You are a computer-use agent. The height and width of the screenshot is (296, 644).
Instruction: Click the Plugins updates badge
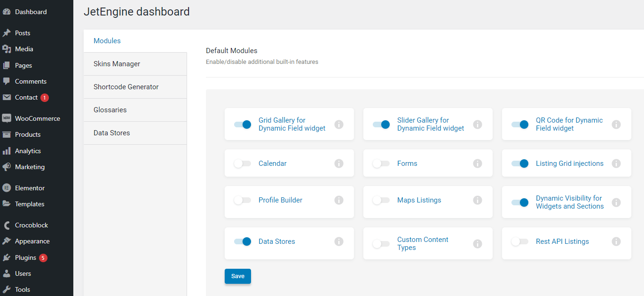point(43,258)
